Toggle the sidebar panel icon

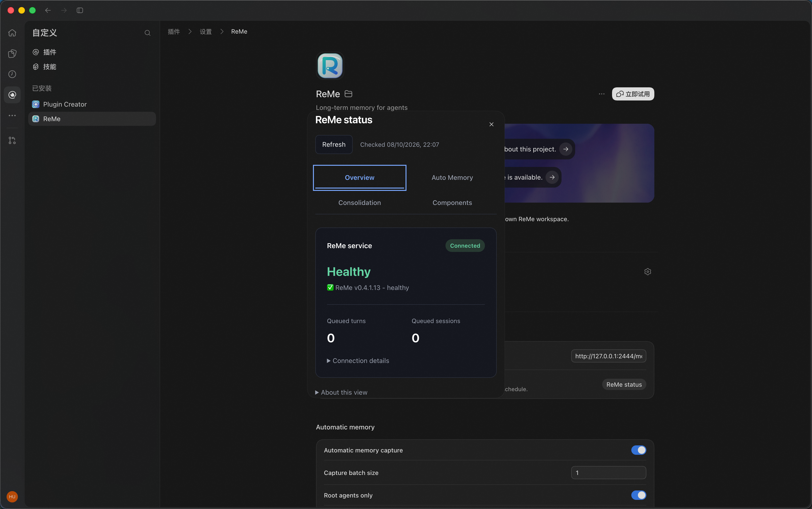80,10
